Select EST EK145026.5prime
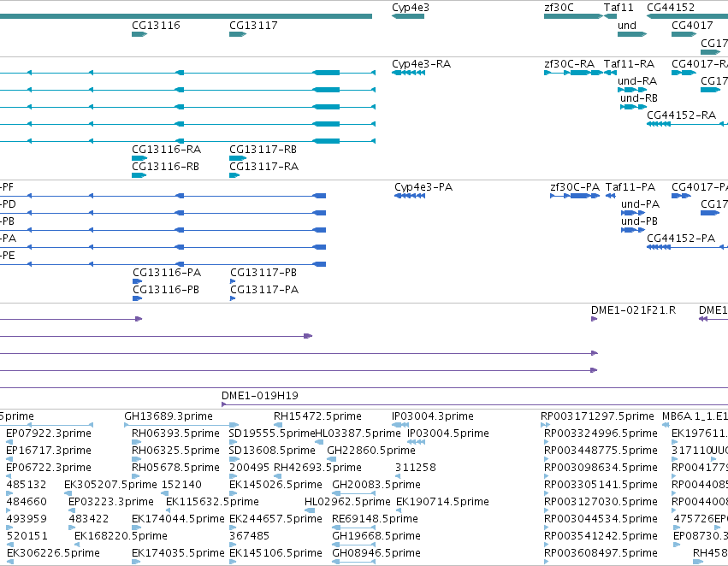Image resolution: width=728 pixels, height=566 pixels. (275, 485)
